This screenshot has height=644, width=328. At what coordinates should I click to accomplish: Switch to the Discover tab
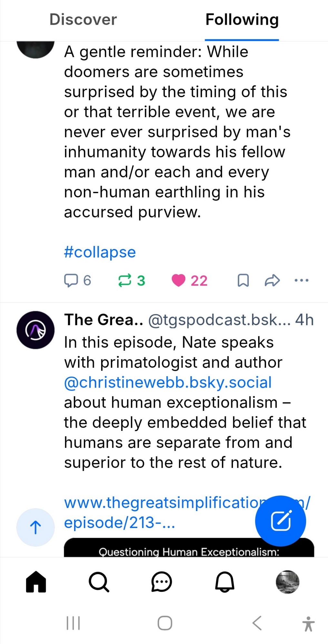[x=83, y=20]
